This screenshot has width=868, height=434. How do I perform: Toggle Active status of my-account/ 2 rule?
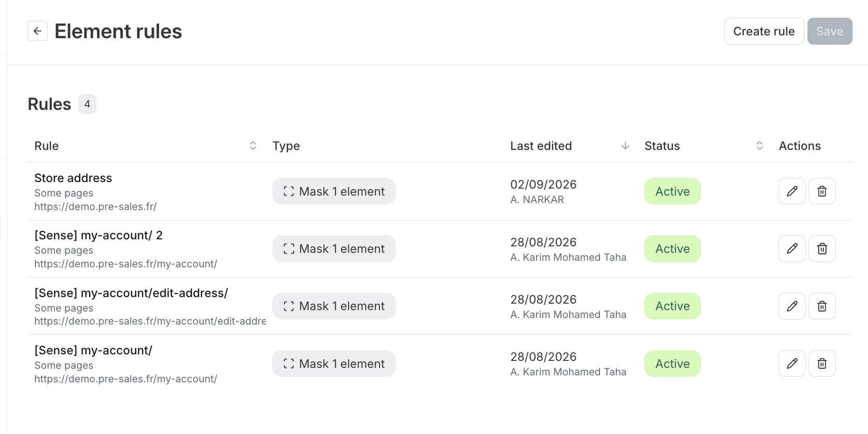pyautogui.click(x=672, y=249)
